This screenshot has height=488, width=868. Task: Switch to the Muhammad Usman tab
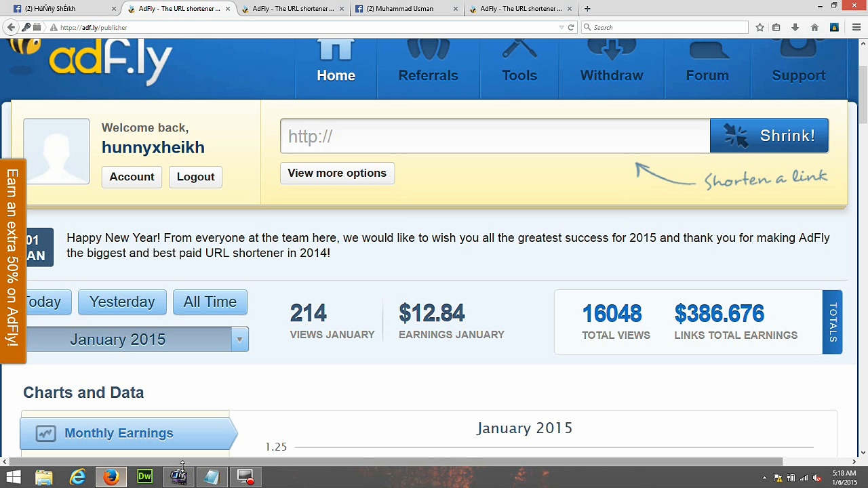(x=406, y=8)
